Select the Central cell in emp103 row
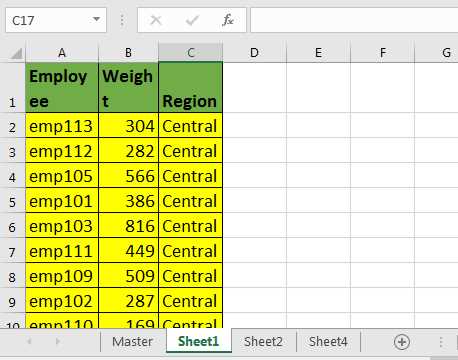458x360 pixels. point(191,226)
